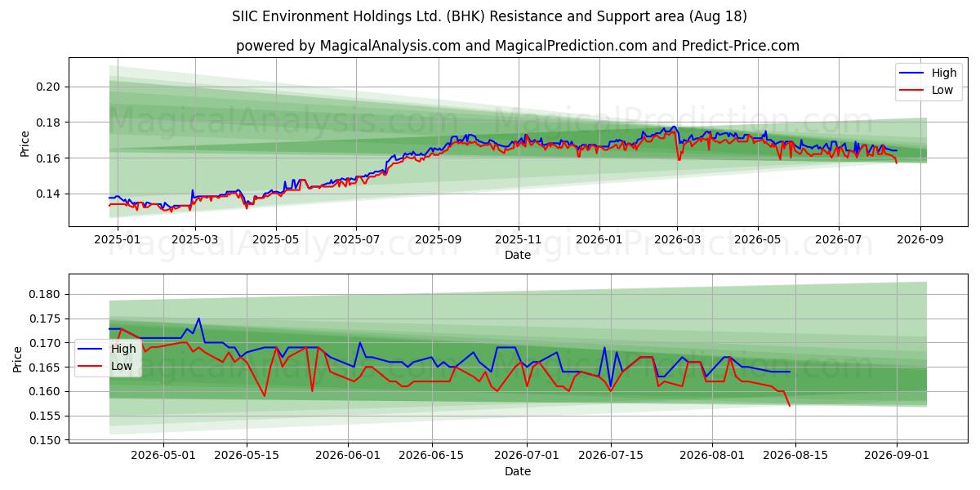Click the 2026-08-01 date tick label

click(713, 456)
